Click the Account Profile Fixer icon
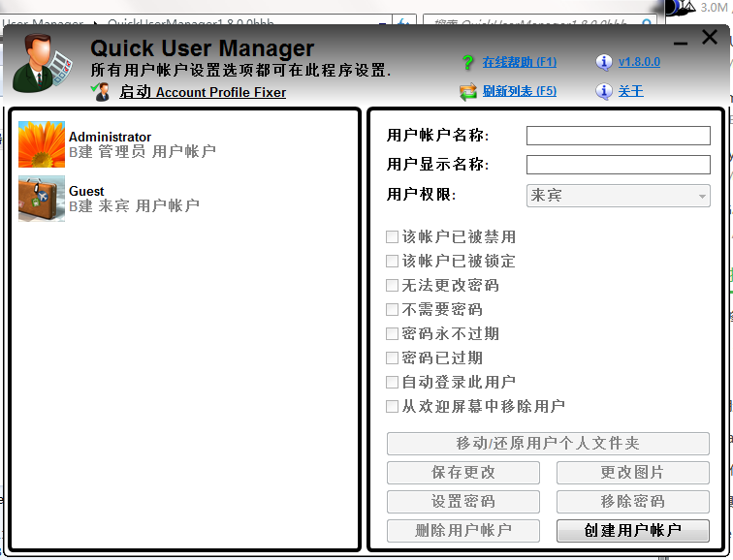The height and width of the screenshot is (560, 733). point(101,92)
